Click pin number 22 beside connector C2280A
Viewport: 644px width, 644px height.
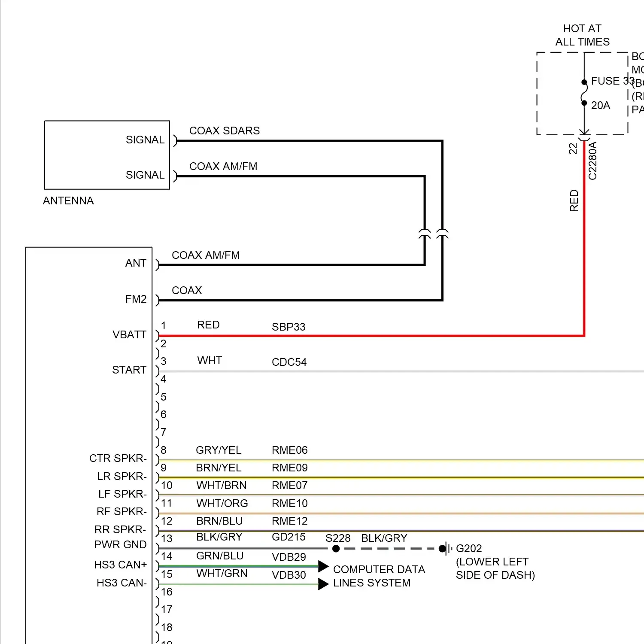[573, 149]
